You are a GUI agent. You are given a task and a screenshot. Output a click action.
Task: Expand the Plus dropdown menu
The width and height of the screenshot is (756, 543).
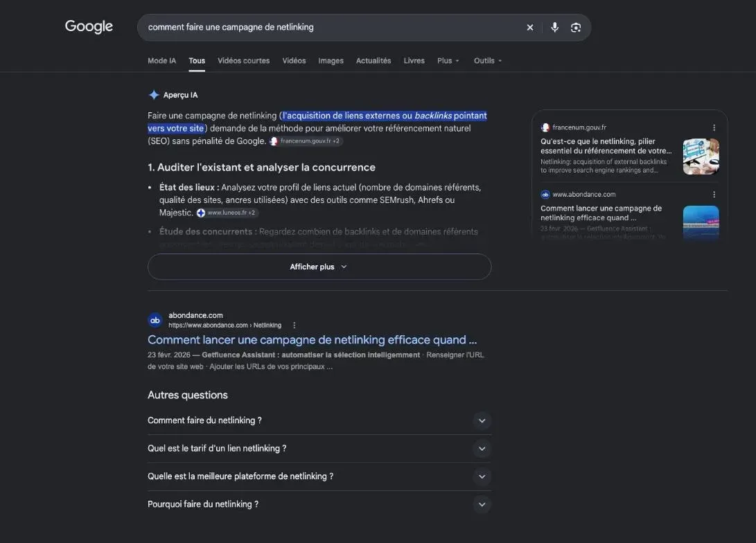pyautogui.click(x=448, y=61)
